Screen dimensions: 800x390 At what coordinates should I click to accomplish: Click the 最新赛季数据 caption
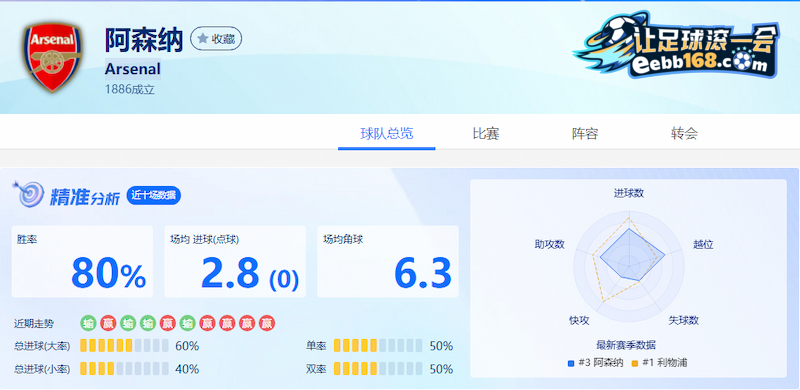coord(626,345)
